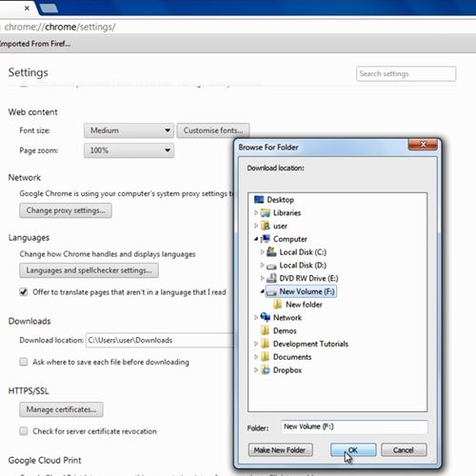Select Dropbox label in tree

point(288,370)
